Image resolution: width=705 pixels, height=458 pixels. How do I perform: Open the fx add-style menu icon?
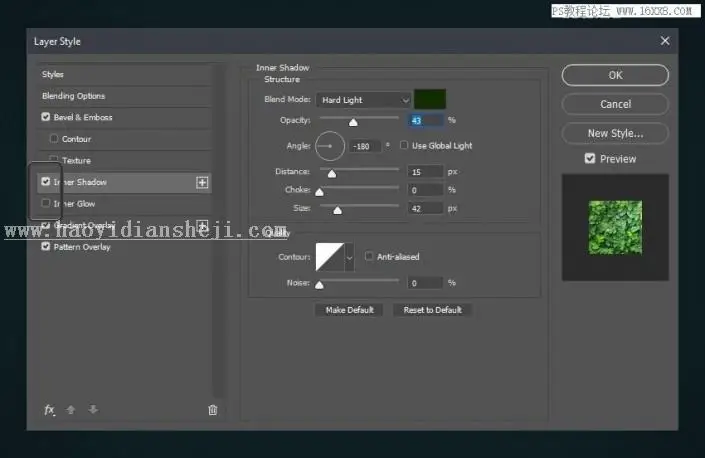click(x=49, y=409)
